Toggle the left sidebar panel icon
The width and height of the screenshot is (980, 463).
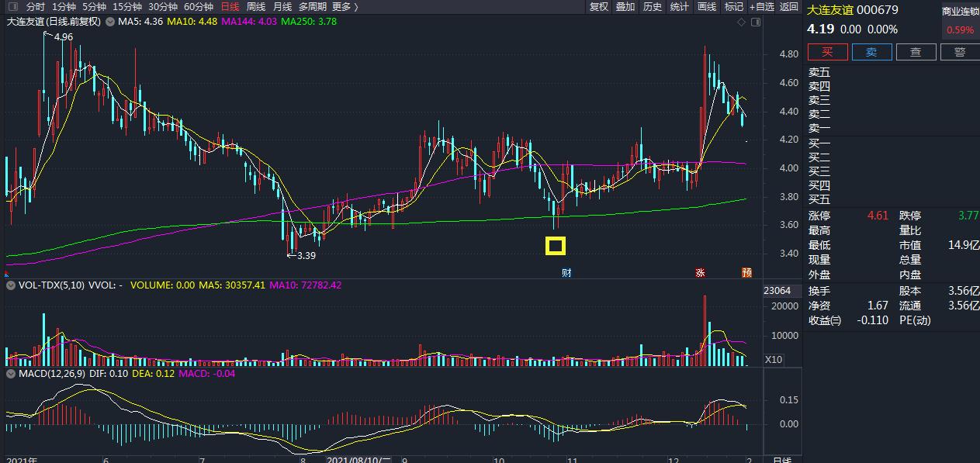(x=12, y=7)
